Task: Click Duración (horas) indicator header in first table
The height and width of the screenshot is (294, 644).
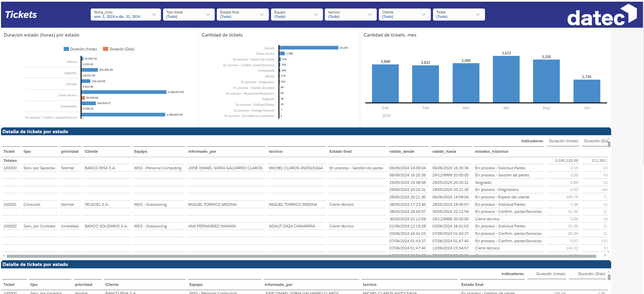Action: (x=563, y=141)
